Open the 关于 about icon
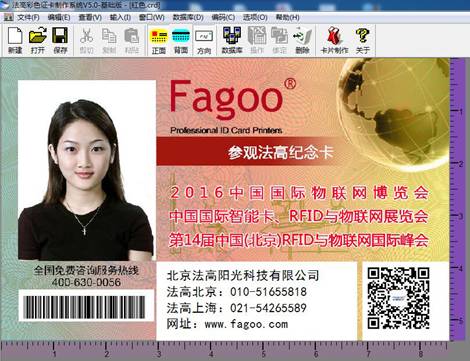Screen dimensions: 470x361 pos(363,41)
